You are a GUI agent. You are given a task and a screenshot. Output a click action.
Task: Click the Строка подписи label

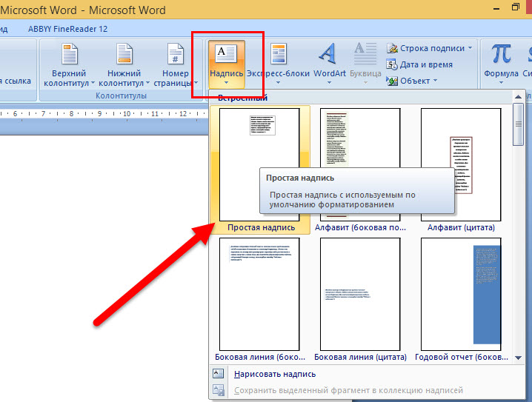[432, 48]
